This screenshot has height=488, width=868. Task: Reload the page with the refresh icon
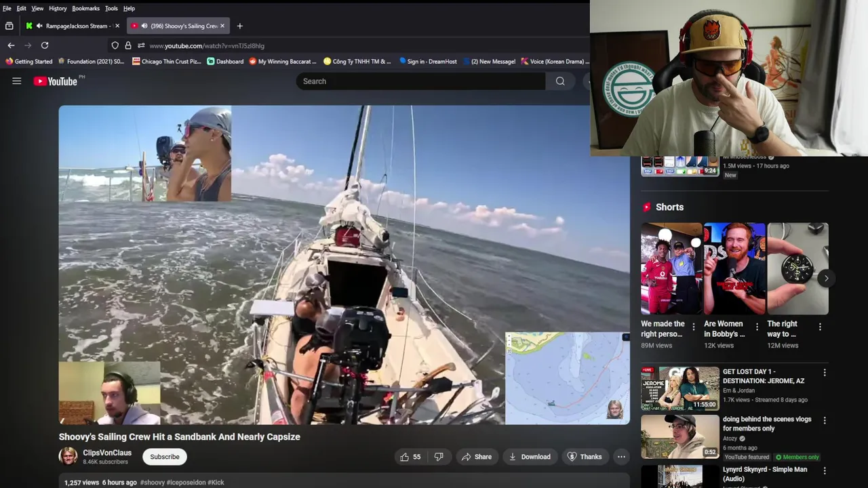[45, 45]
